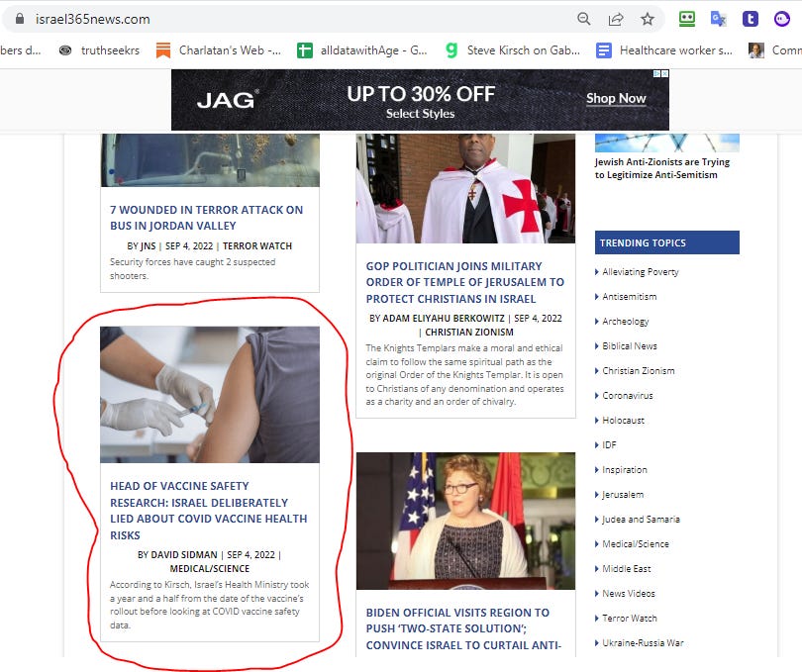Click the address bar URL israel365news.com
802x672 pixels.
coord(93,20)
